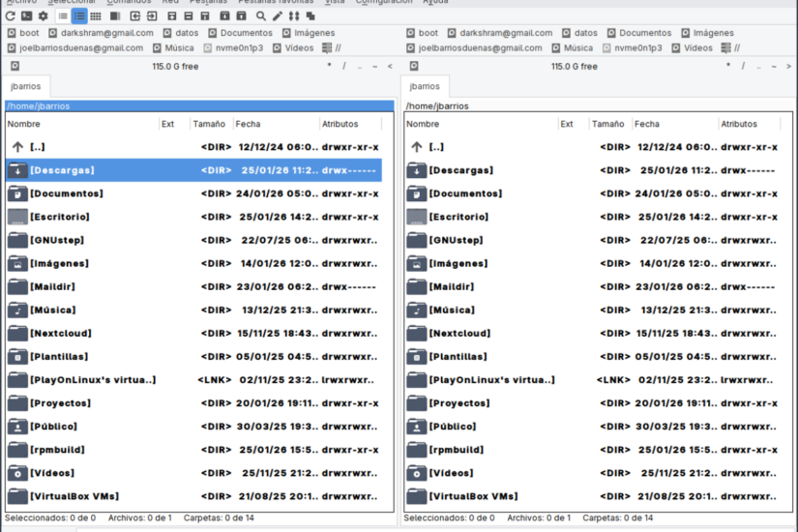Click the box-with-minus toolbar icon

(189, 16)
